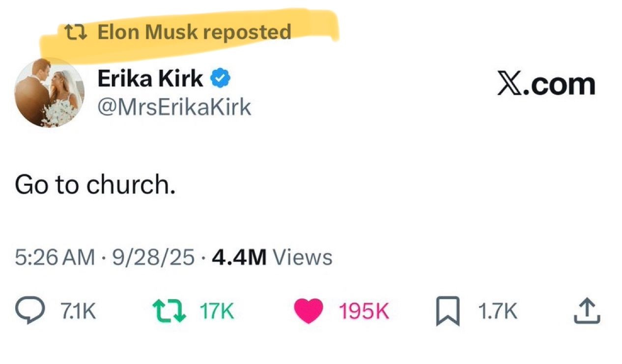622x364 pixels.
Task: Open the wedding photo profile avatar
Action: click(49, 92)
